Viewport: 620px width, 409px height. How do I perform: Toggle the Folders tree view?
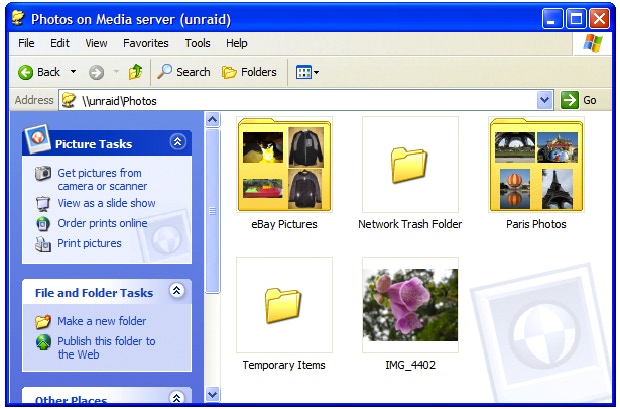tap(249, 72)
